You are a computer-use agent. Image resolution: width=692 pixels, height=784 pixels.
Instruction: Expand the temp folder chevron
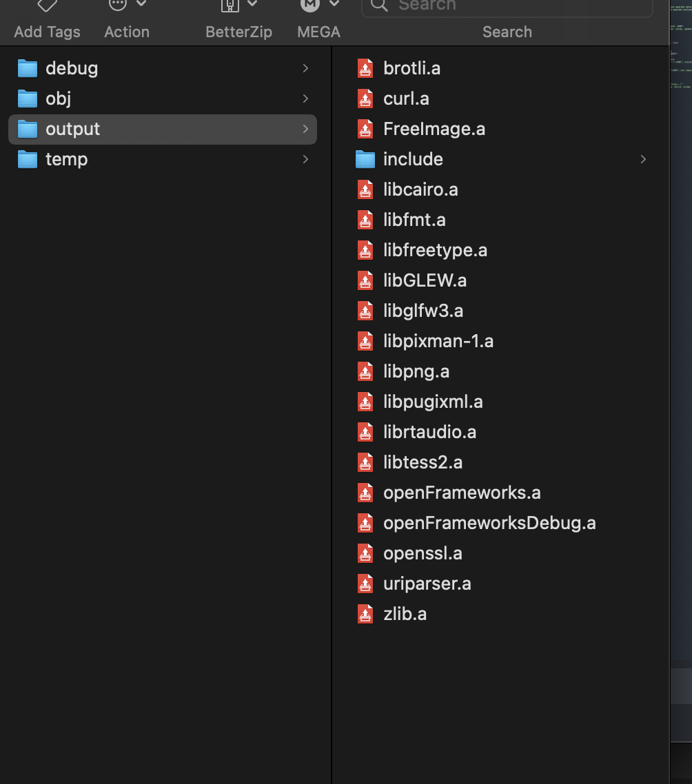[305, 159]
